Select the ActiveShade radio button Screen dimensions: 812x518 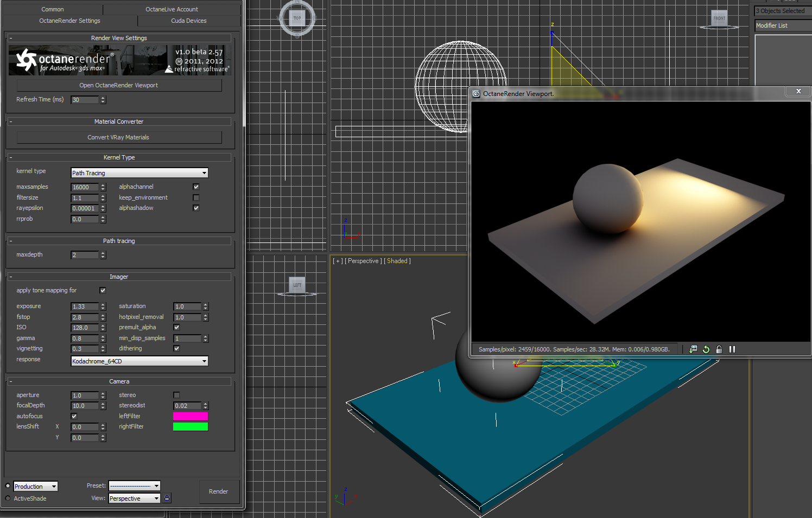pos(8,498)
